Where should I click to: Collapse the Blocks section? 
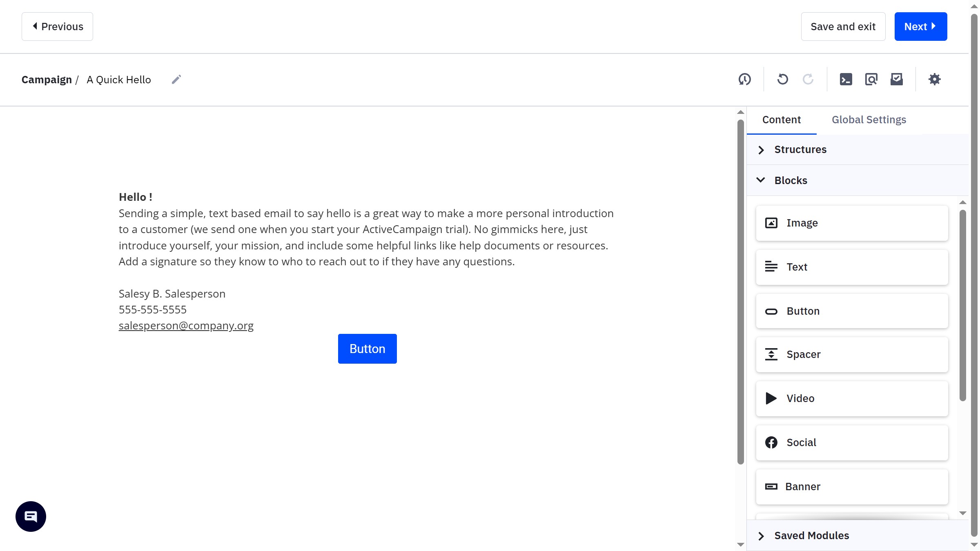click(x=790, y=180)
